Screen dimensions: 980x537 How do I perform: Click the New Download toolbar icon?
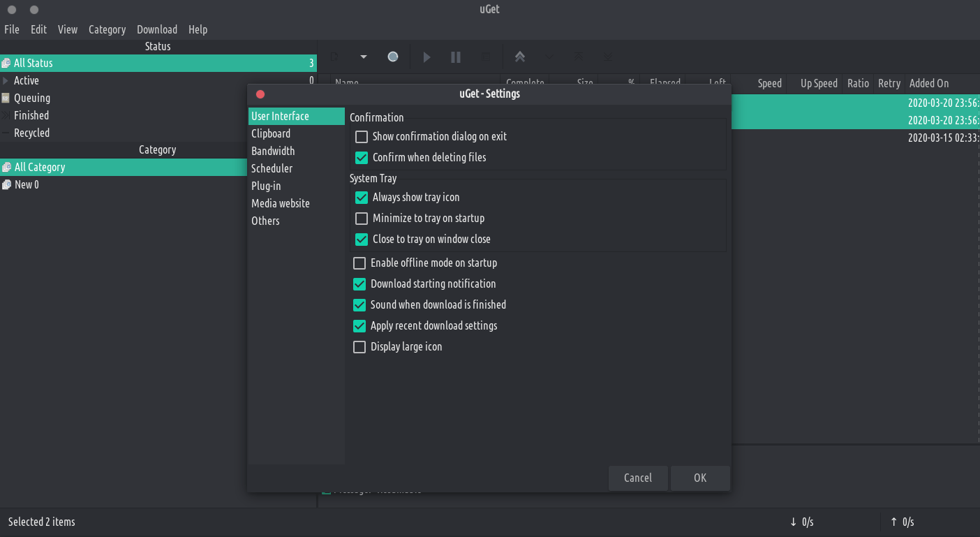[335, 57]
